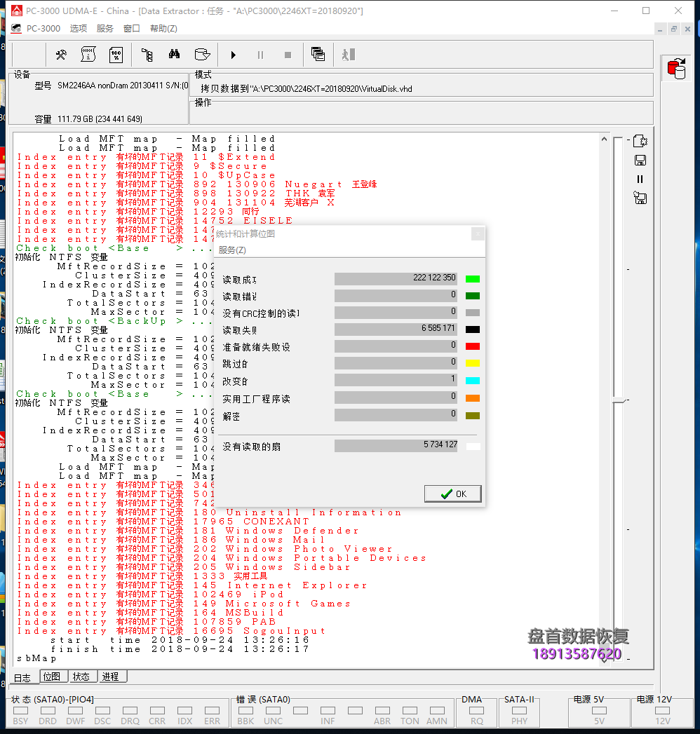700x734 pixels.
Task: Click the red database icon in top-right panel
Action: click(675, 67)
